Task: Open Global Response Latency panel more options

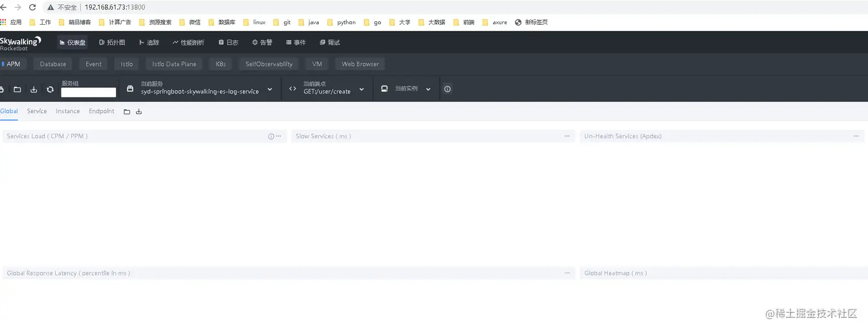Action: point(567,273)
